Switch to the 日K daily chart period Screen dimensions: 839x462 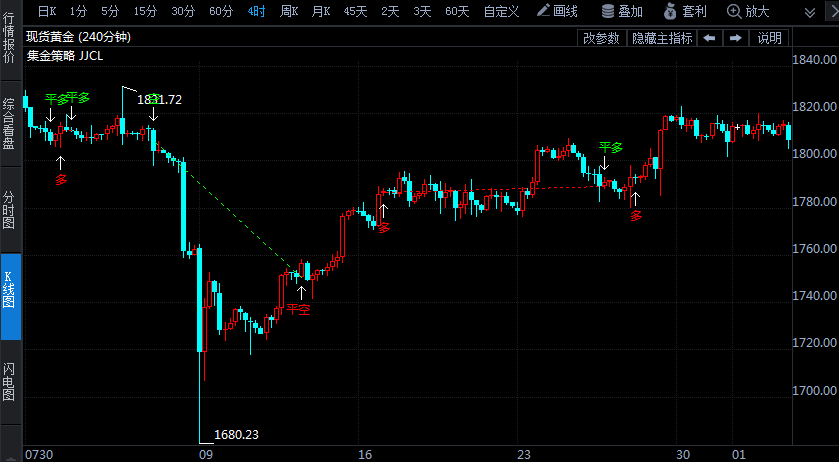tap(47, 11)
